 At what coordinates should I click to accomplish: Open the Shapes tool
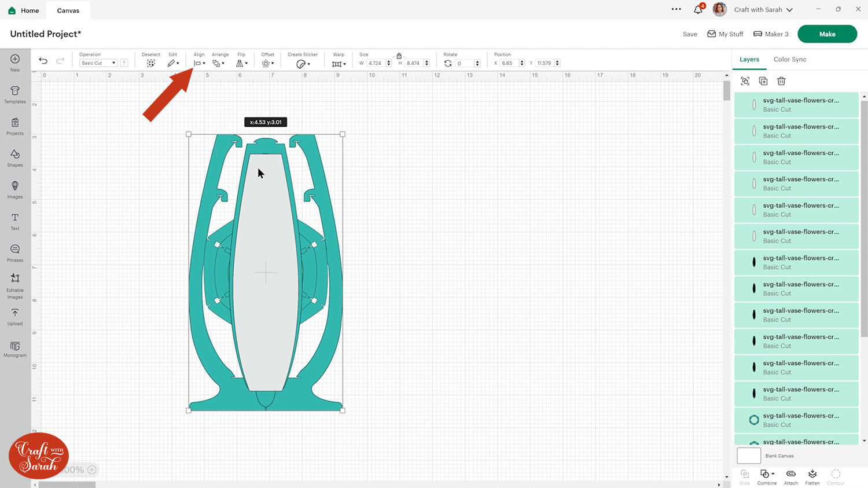coord(15,157)
